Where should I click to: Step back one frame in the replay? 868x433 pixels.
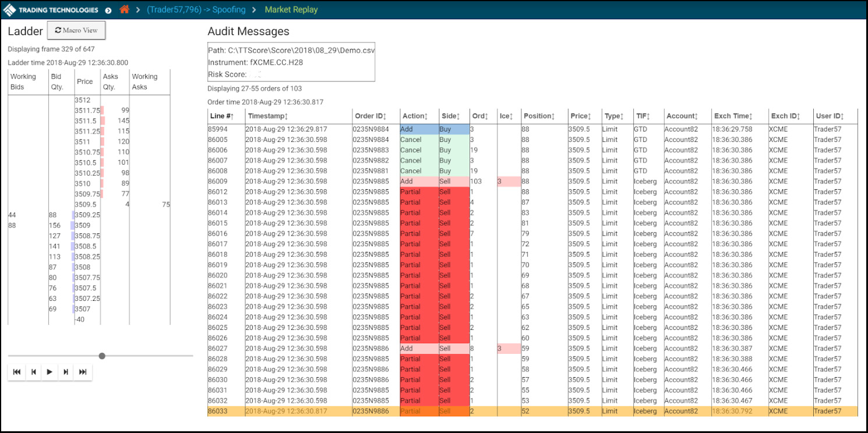coord(34,372)
